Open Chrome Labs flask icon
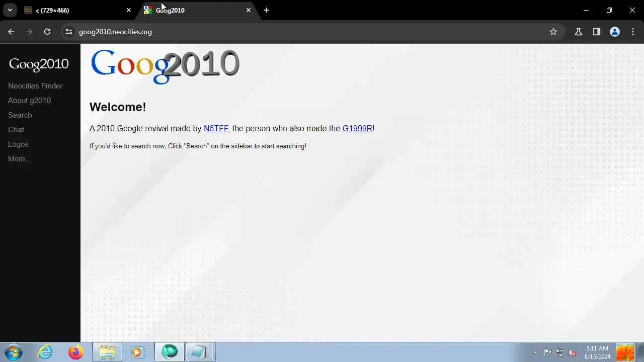 [x=579, y=32]
